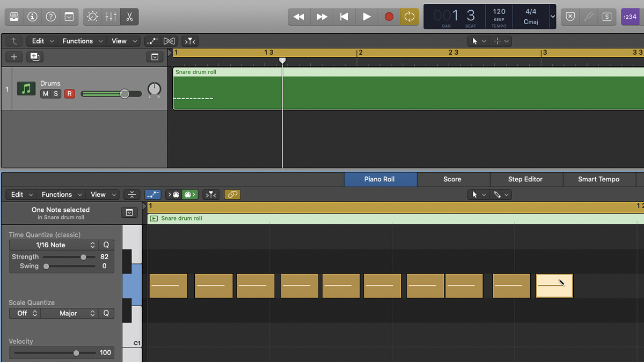Open the track header options dropdown
Screen dimensions: 644x362
pyautogui.click(x=155, y=57)
